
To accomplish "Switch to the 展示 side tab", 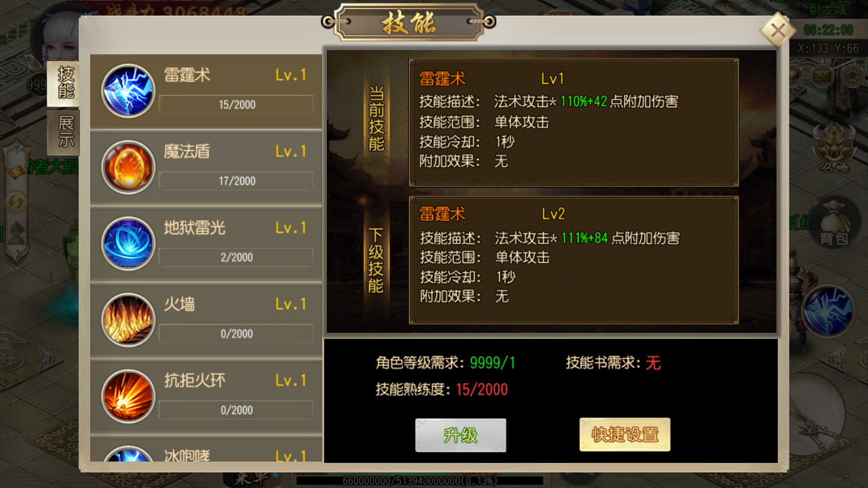I will (x=66, y=133).
